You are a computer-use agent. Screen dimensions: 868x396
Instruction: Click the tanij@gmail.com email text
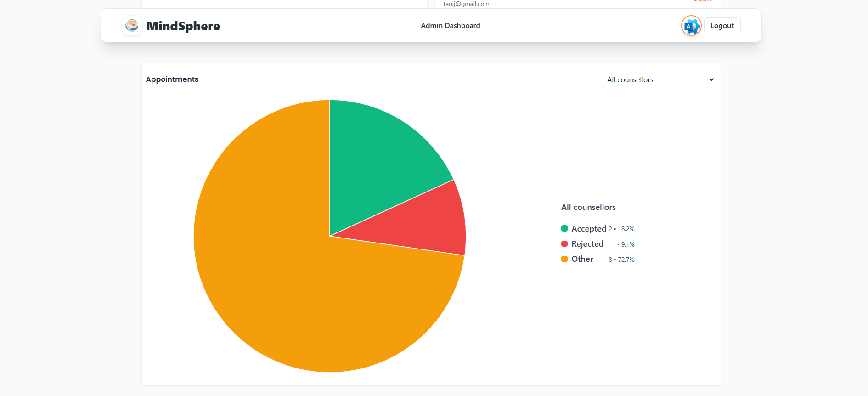466,4
